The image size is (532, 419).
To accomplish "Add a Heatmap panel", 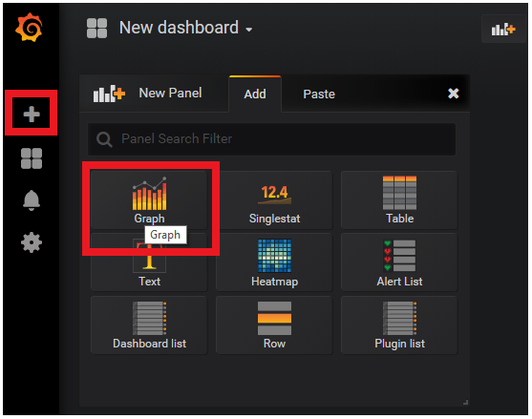I will pyautogui.click(x=274, y=262).
